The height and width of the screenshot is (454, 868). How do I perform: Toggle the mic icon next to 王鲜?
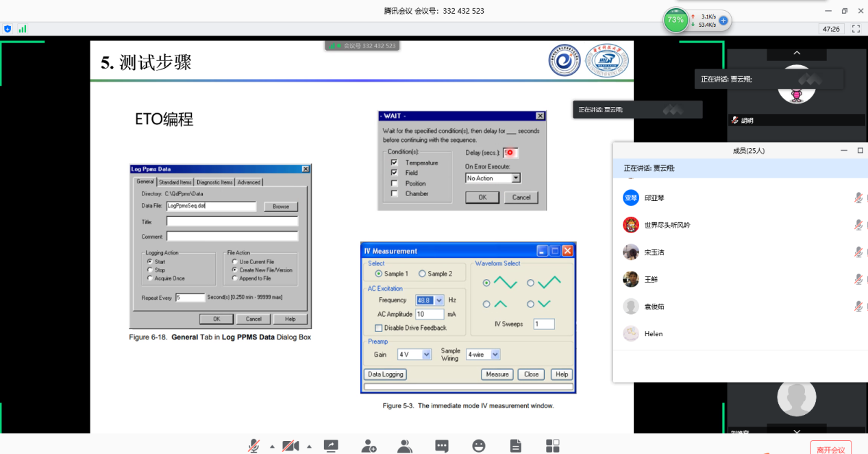click(858, 279)
